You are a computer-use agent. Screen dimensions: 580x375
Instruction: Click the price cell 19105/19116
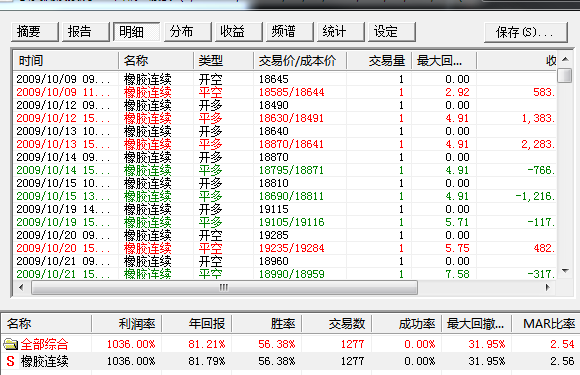click(x=291, y=222)
